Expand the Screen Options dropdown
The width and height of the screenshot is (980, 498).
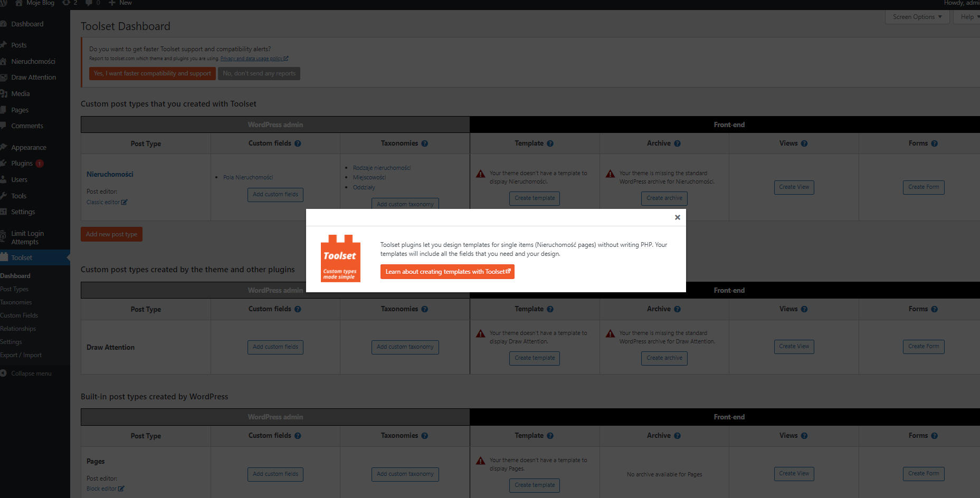[x=917, y=17]
